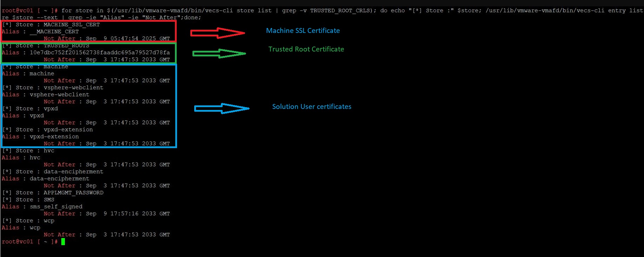This screenshot has height=257, width=644.
Task: Click the 'Store : data-encipherment' line
Action: coord(53,172)
